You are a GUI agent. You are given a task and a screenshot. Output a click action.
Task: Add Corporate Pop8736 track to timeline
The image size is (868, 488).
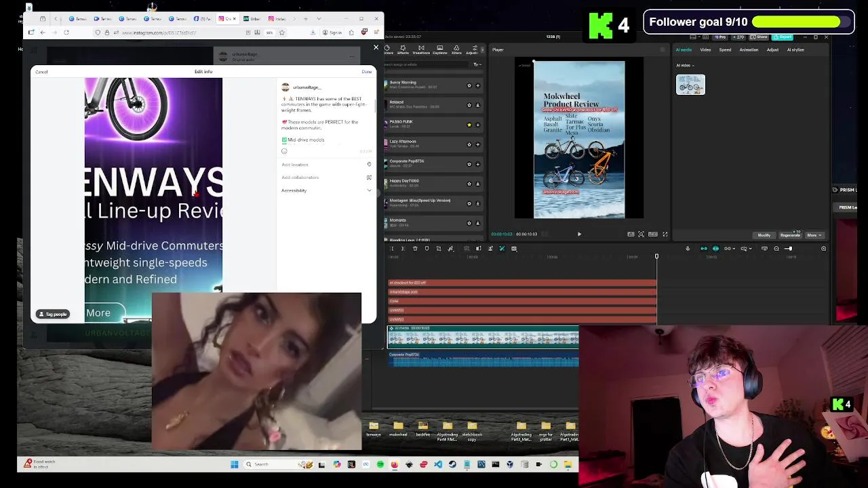coord(477,164)
